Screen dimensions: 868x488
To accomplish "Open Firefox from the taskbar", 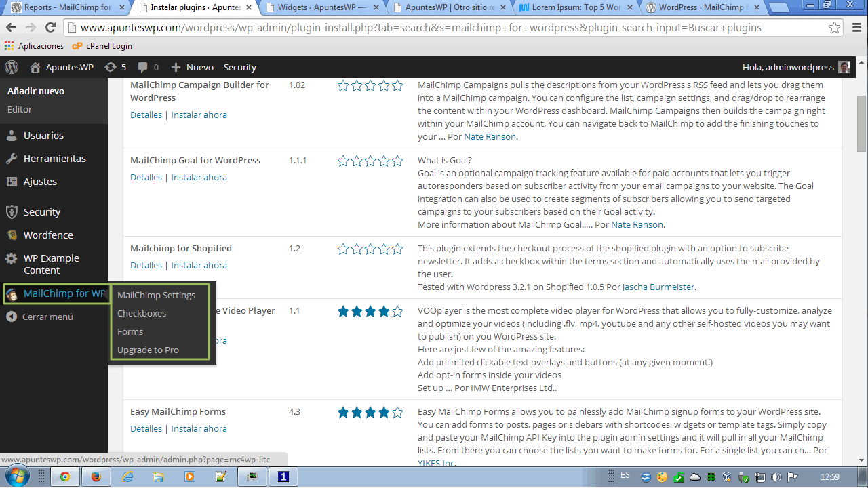I will (96, 476).
